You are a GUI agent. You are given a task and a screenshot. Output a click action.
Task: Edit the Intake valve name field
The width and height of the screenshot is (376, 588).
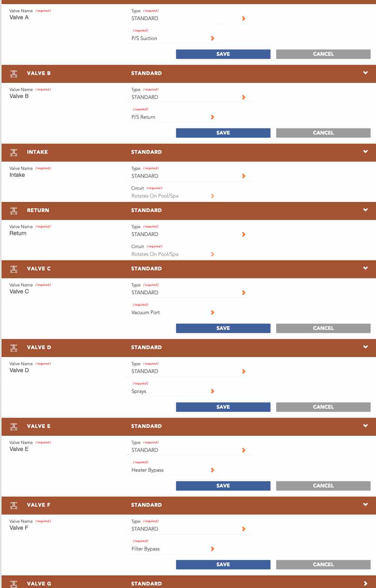(63, 175)
